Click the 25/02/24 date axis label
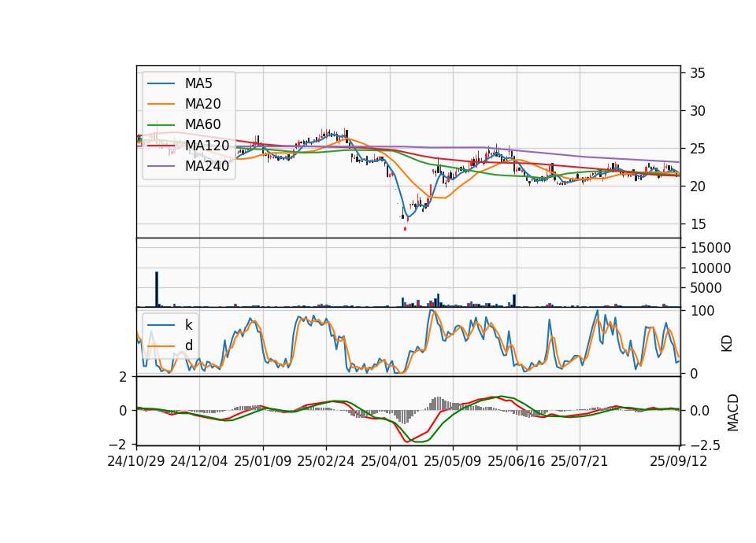 (326, 461)
